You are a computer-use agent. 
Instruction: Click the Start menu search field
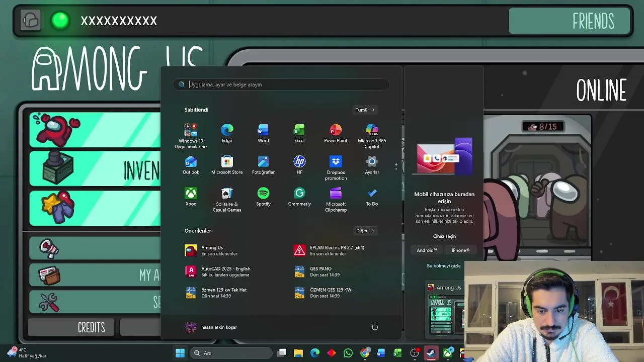coord(282,84)
